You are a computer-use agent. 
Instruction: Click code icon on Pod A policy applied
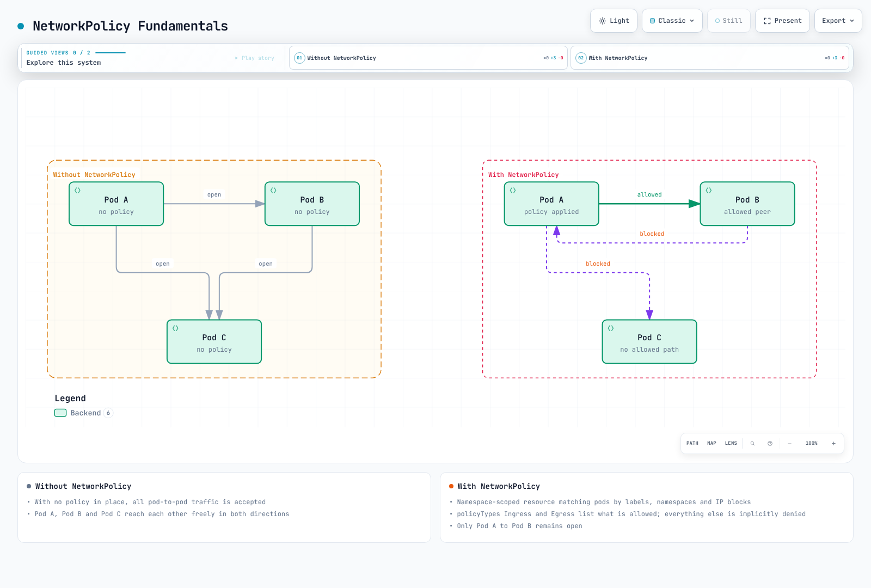pyautogui.click(x=513, y=191)
